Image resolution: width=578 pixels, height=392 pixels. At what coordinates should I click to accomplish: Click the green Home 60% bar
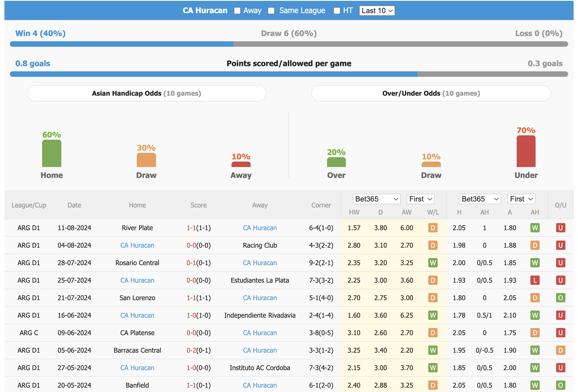coord(52,153)
